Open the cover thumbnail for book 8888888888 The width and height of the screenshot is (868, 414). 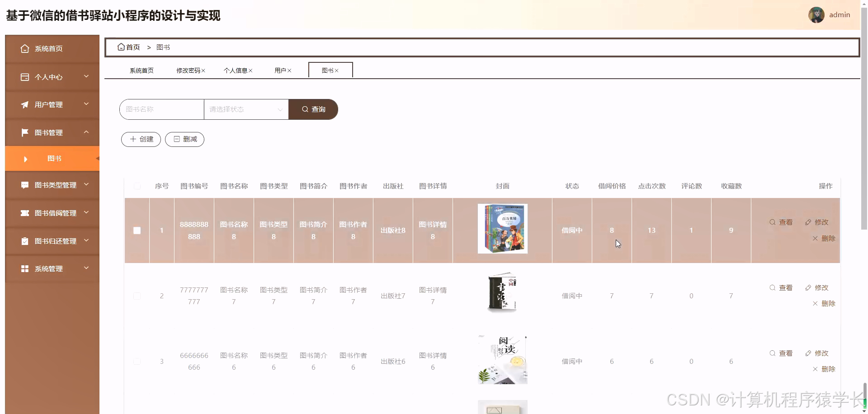pos(503,229)
